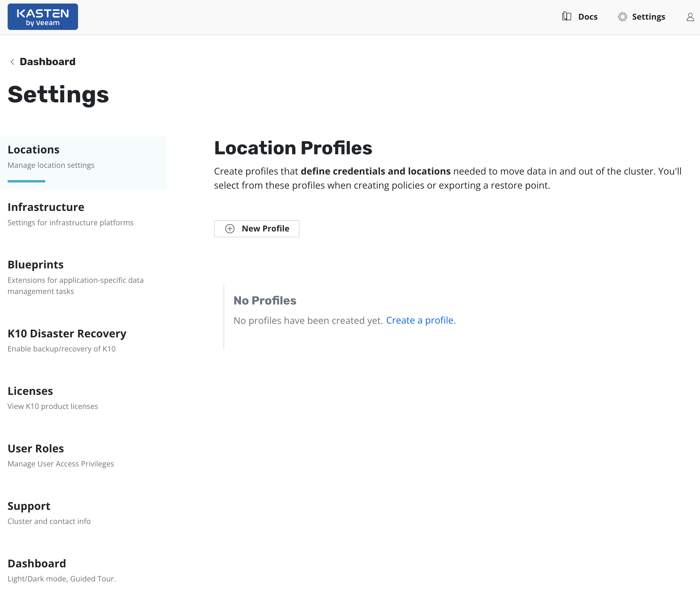The height and width of the screenshot is (592, 700).
Task: Follow the Create a profile link
Action: tap(421, 321)
